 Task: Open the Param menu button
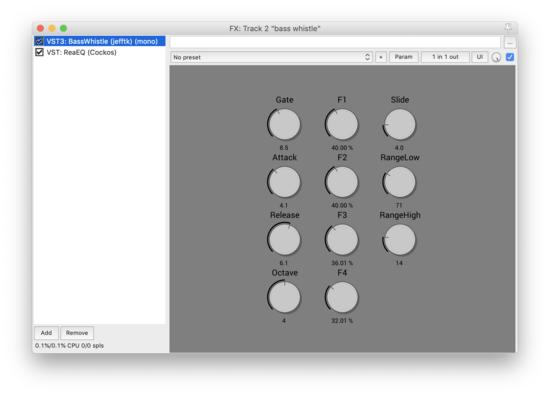(403, 57)
